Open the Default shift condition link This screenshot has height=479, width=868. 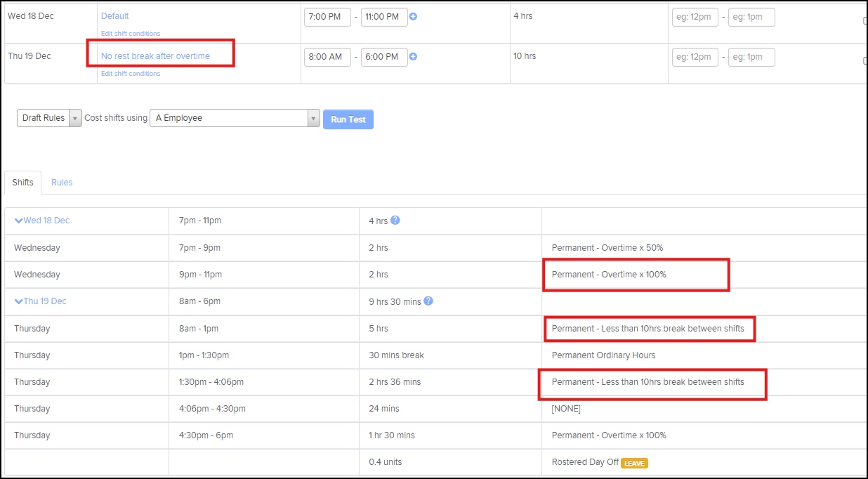click(x=115, y=15)
